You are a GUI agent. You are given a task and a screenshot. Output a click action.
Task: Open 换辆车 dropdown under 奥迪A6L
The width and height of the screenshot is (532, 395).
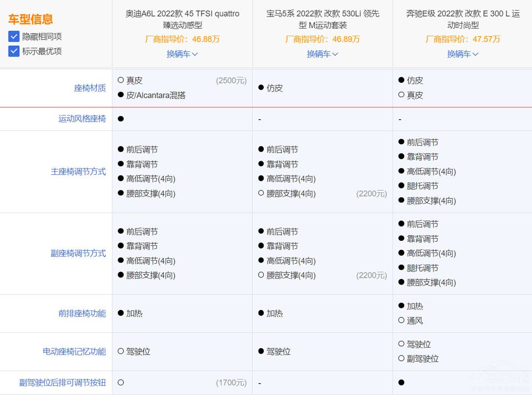tap(182, 54)
